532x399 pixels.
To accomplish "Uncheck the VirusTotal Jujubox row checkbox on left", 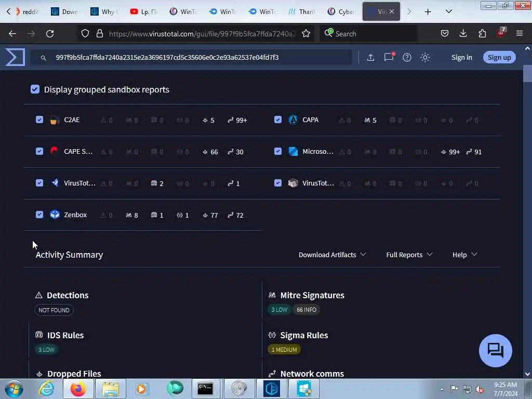I will click(39, 183).
